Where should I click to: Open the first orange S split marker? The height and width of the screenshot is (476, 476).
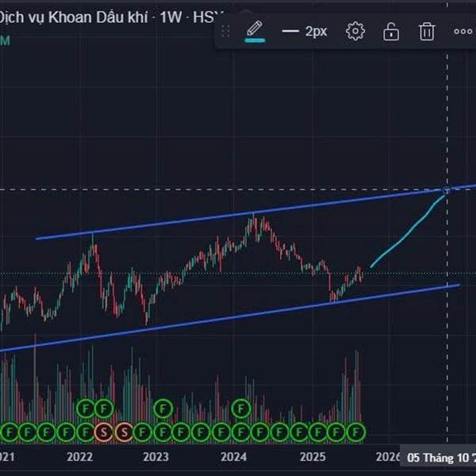(104, 432)
